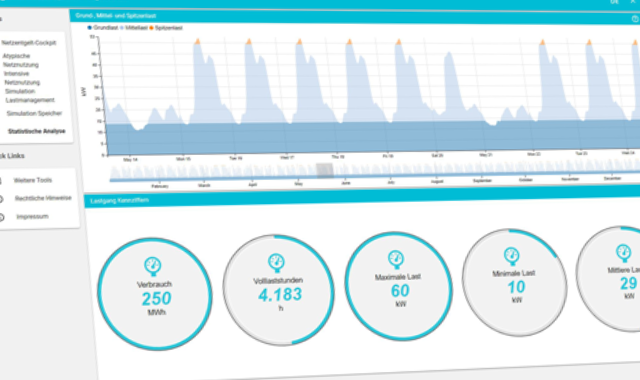This screenshot has width=640, height=380.
Task: Click the gray range handle in the chart navigator
Action: (x=325, y=170)
